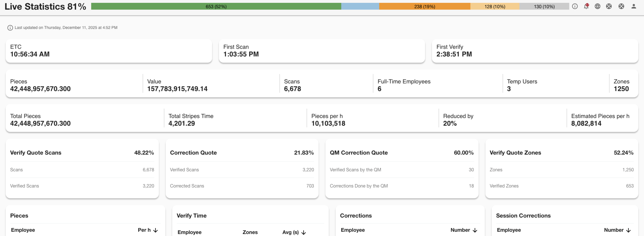Click the globe language icon
The height and width of the screenshot is (236, 644).
[597, 7]
